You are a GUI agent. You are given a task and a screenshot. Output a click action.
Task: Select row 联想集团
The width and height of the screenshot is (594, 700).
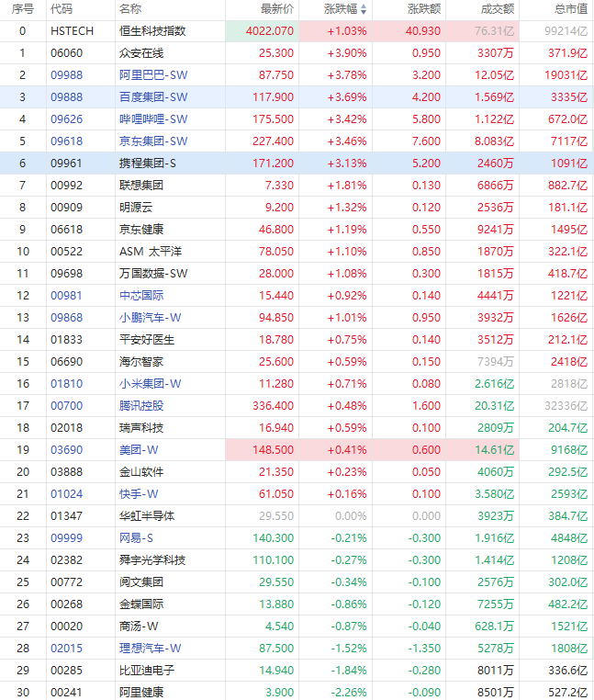pyautogui.click(x=297, y=186)
